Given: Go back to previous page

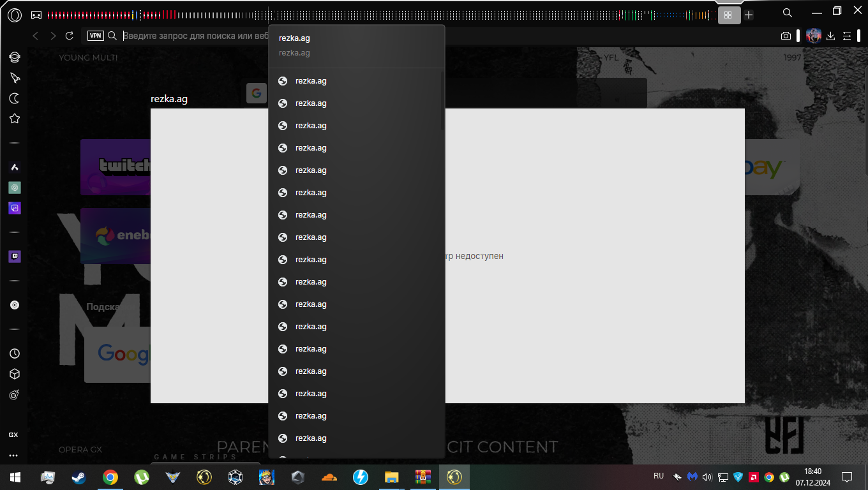Looking at the screenshot, I should (36, 36).
